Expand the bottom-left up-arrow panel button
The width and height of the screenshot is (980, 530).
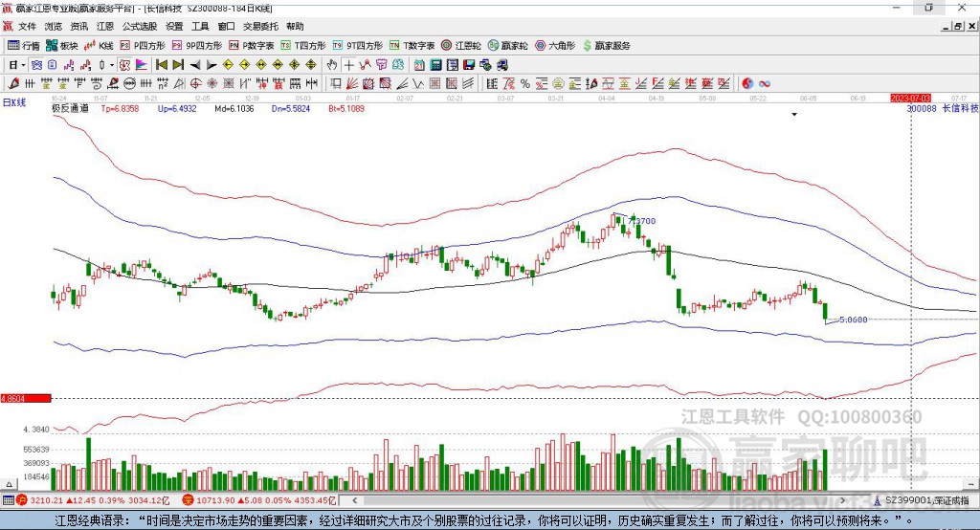pyautogui.click(x=9, y=484)
